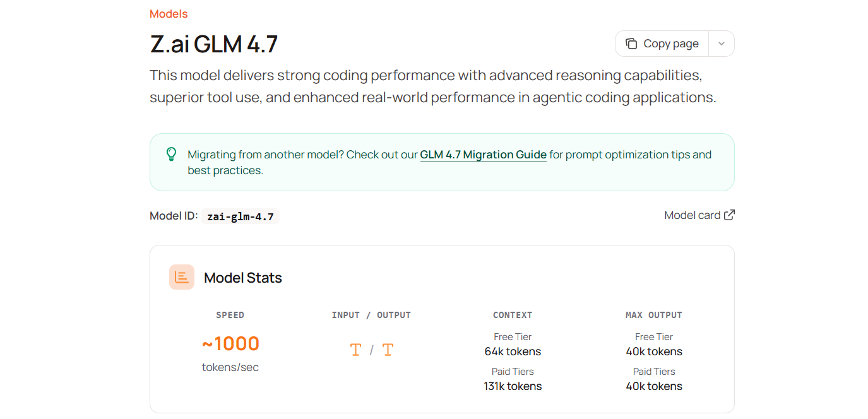Viewport: 868px width, 419px height.
Task: Click the Z.ai GLM 4.7 page title
Action: 214,44
